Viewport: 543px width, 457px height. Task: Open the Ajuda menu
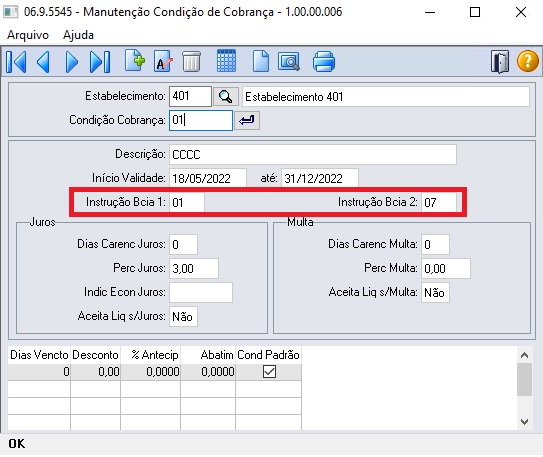pos(78,35)
